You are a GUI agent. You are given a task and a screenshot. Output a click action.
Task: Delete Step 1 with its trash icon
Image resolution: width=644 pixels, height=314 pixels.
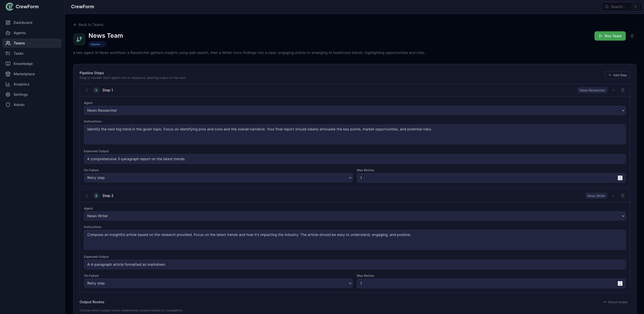622,90
